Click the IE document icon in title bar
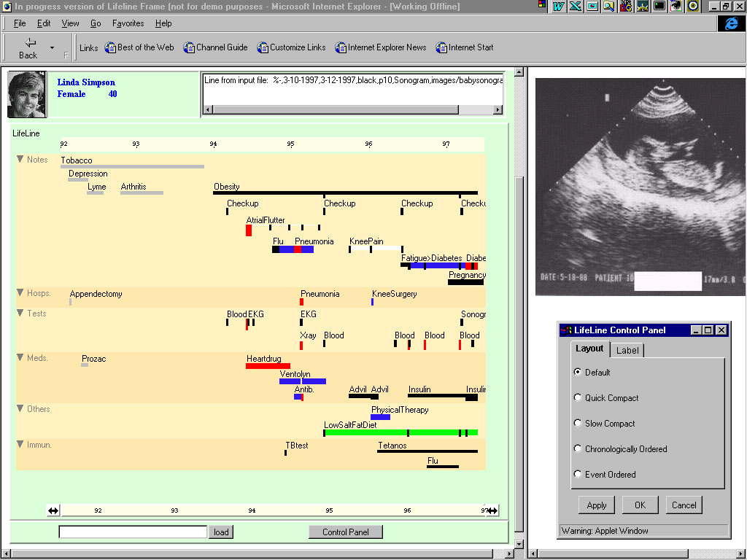The image size is (747, 560). tap(7, 7)
